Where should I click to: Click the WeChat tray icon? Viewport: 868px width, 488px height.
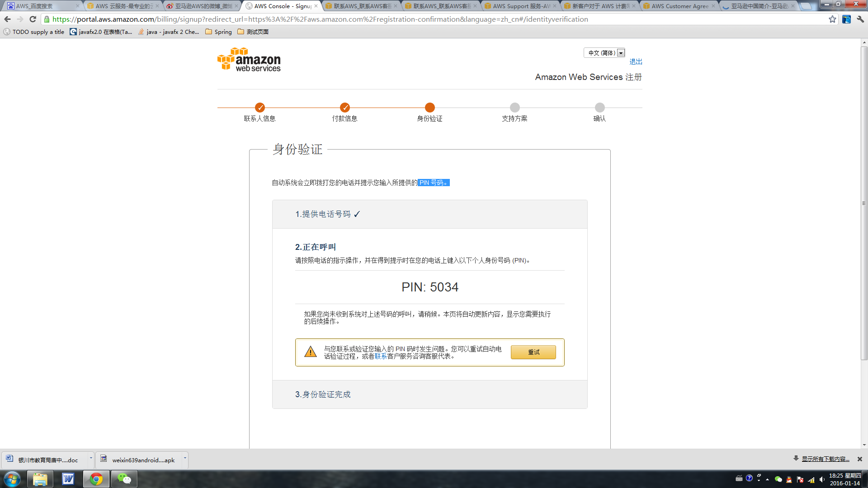point(778,479)
